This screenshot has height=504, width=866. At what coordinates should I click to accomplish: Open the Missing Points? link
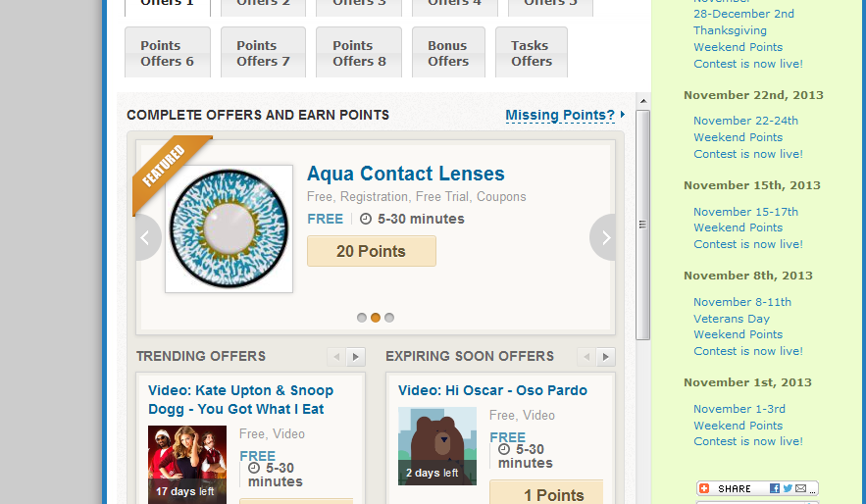560,116
